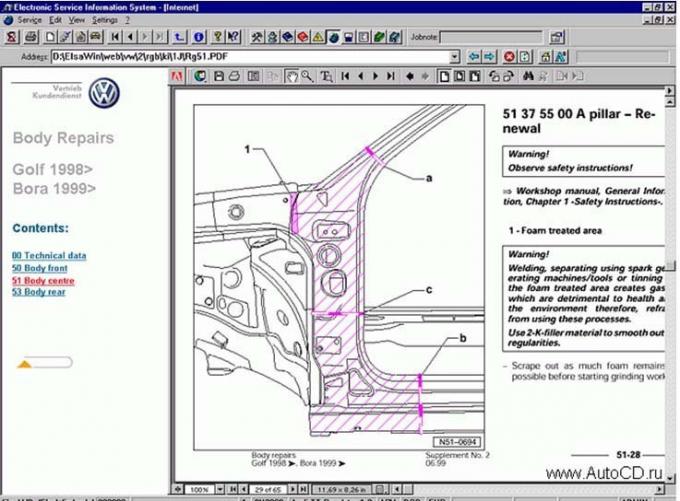Image resolution: width=680 pixels, height=501 pixels.
Task: Open the Address dropdown list
Action: point(455,57)
